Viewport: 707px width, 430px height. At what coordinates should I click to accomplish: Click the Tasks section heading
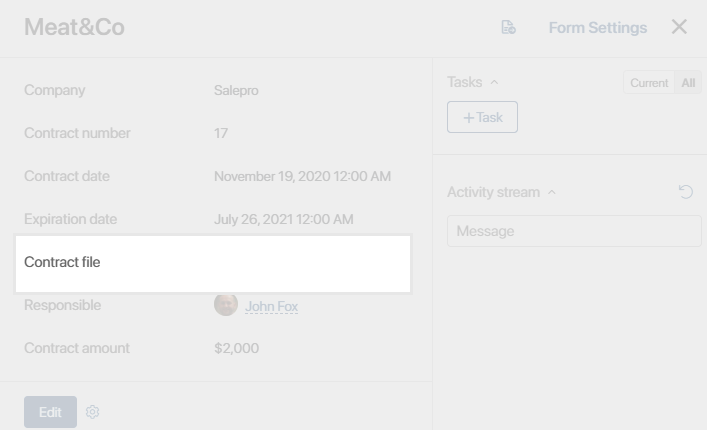pos(465,82)
